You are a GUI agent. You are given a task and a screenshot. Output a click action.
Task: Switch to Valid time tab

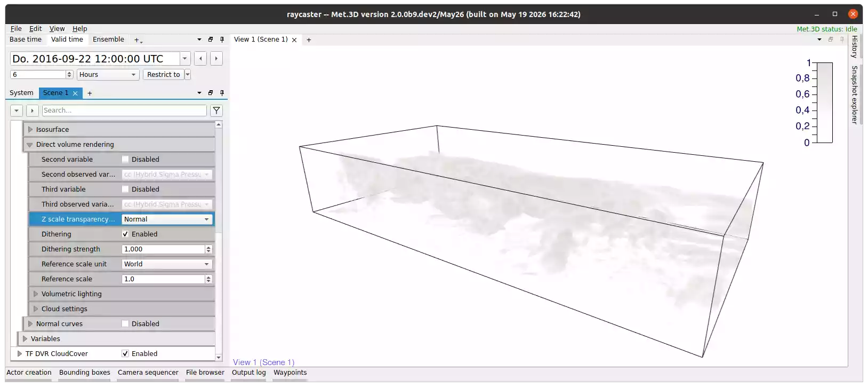coord(67,40)
